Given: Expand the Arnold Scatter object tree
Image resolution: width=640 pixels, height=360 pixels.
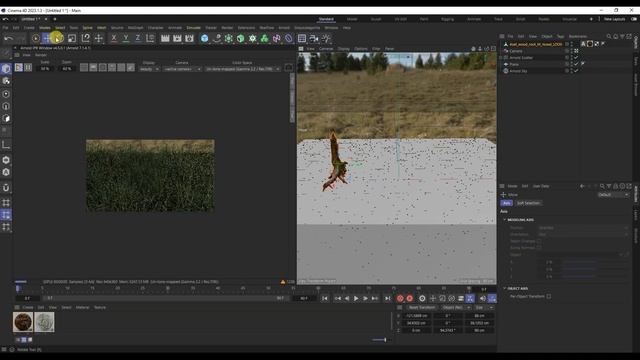Looking at the screenshot, I should point(501,58).
